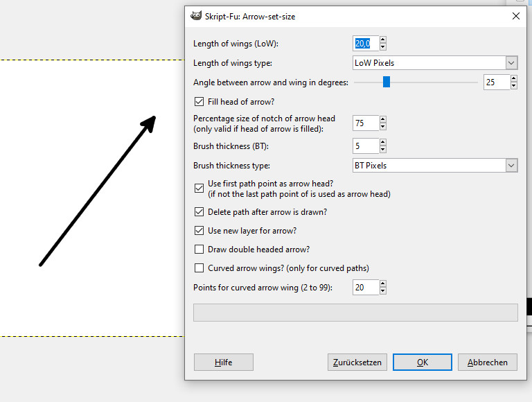Click the 'Length of wings (LoW):' label
532x402 pixels.
tap(236, 44)
